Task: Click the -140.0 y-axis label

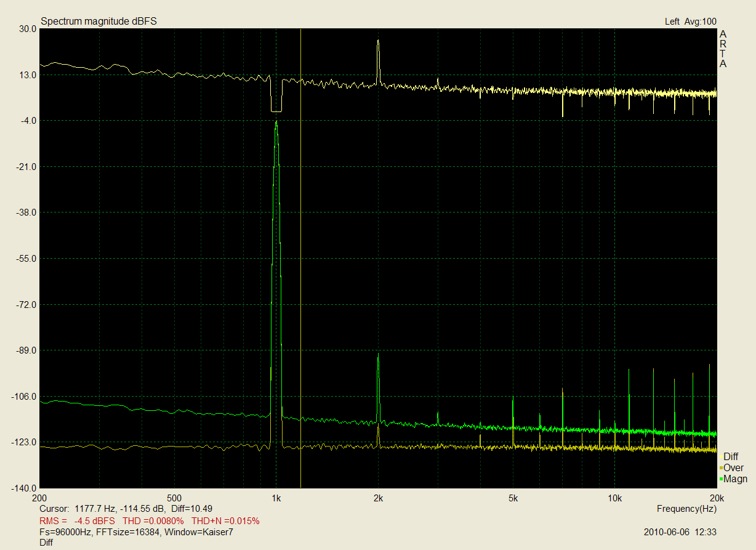Action: [x=25, y=488]
